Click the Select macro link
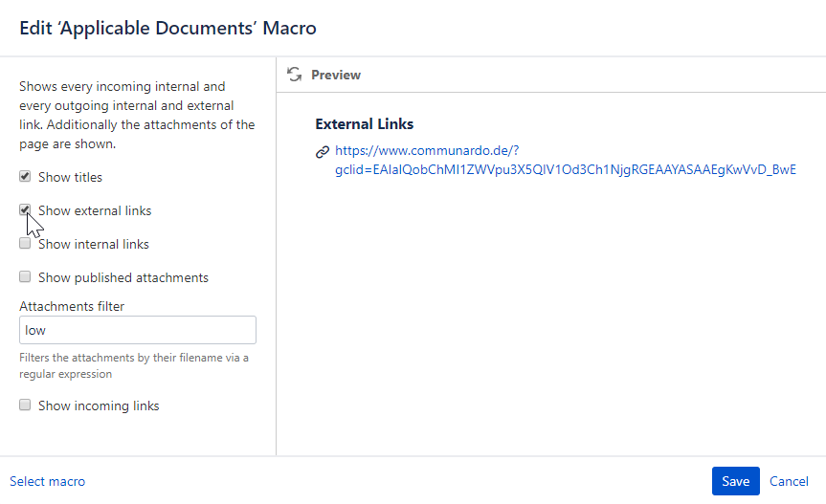The image size is (826, 504). tap(48, 482)
